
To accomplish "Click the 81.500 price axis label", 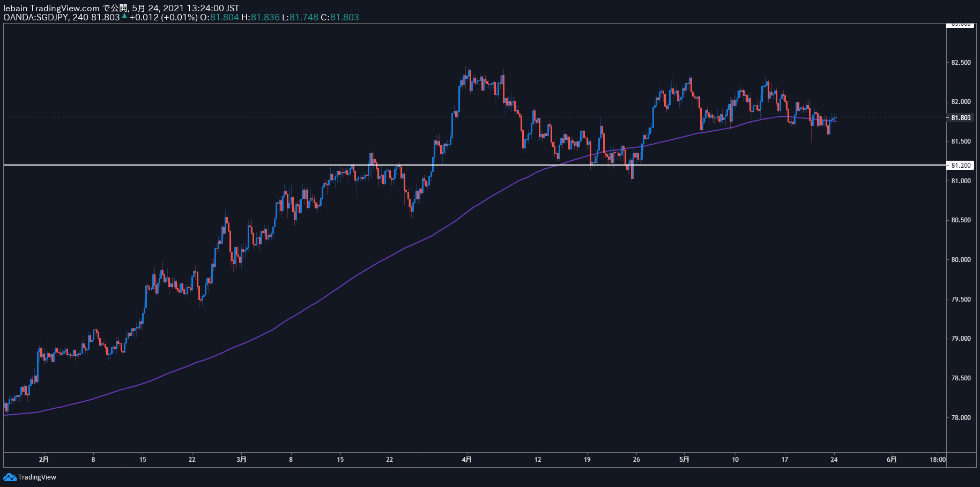I will (x=961, y=141).
